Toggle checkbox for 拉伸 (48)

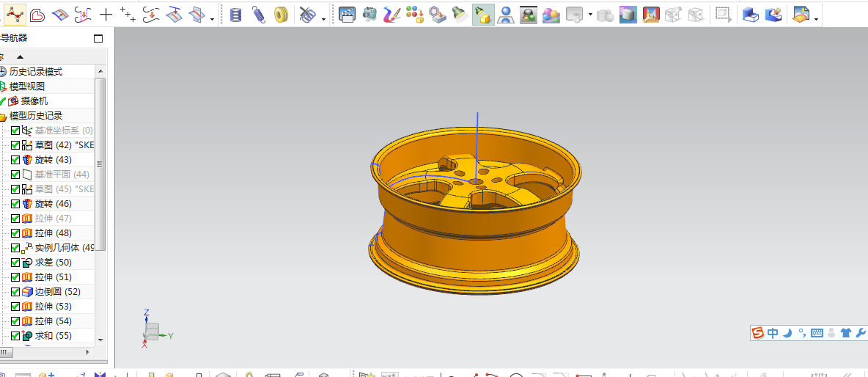[15, 233]
